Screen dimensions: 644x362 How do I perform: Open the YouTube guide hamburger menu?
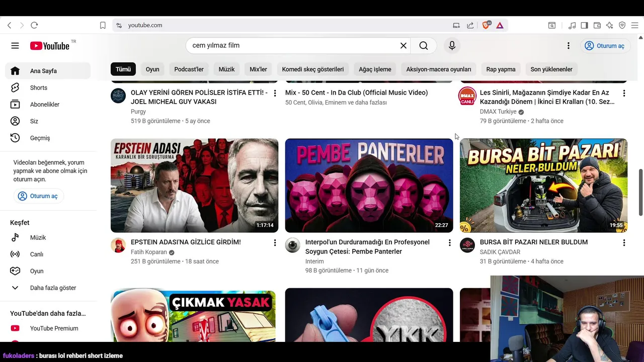pos(15,46)
